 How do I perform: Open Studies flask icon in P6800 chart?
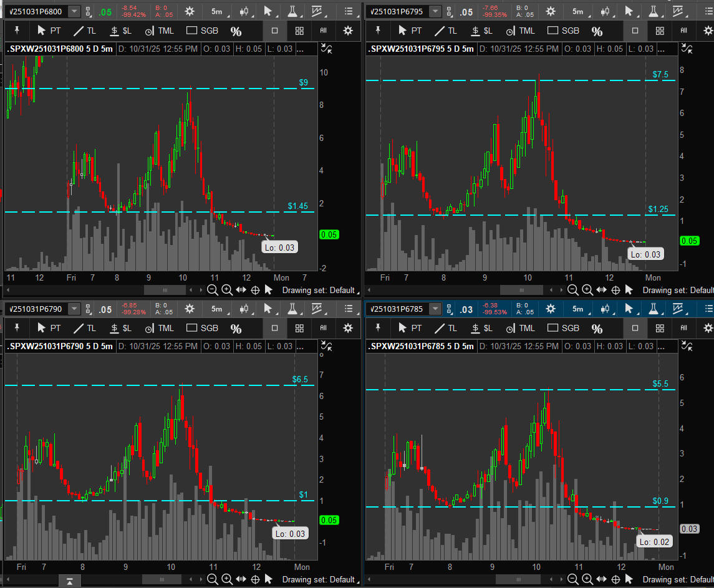pyautogui.click(x=292, y=11)
